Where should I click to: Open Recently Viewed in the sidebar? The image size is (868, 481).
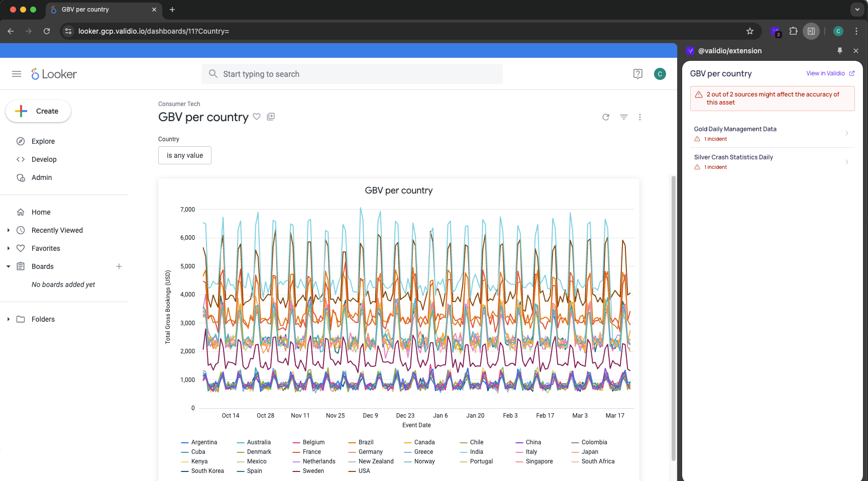click(57, 230)
